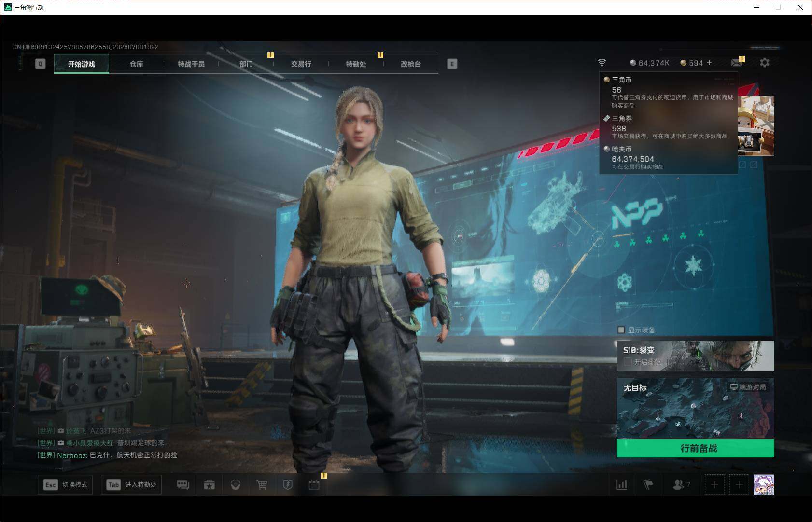The width and height of the screenshot is (812, 522).
Task: Switch to the 部门 tab
Action: (246, 64)
